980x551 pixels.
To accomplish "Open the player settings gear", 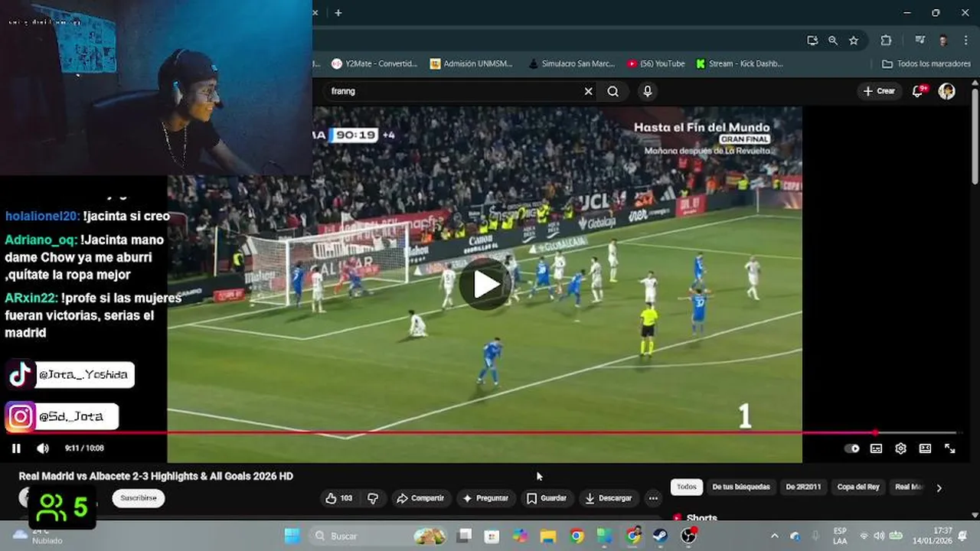I will click(900, 448).
